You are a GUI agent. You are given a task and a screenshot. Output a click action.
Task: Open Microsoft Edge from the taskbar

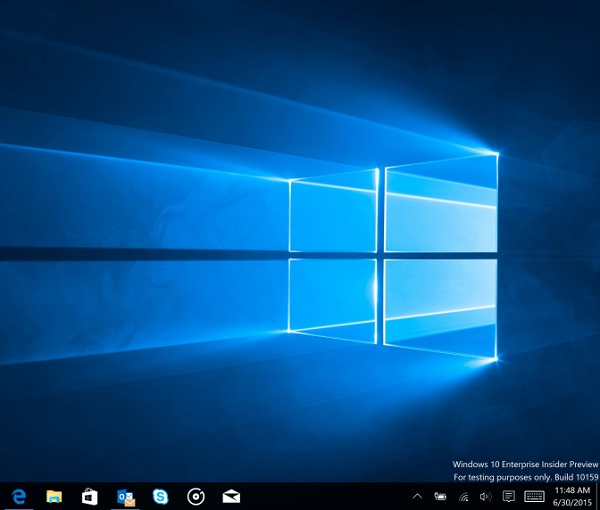pyautogui.click(x=19, y=497)
